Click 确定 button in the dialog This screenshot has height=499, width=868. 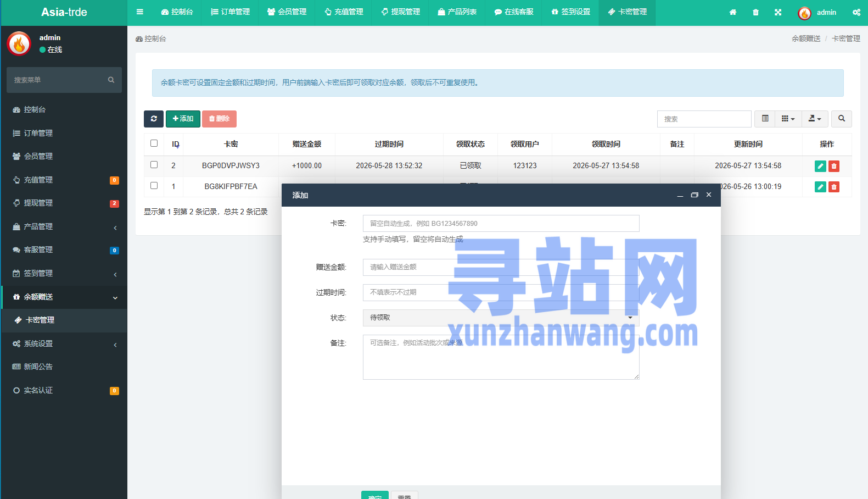(375, 496)
